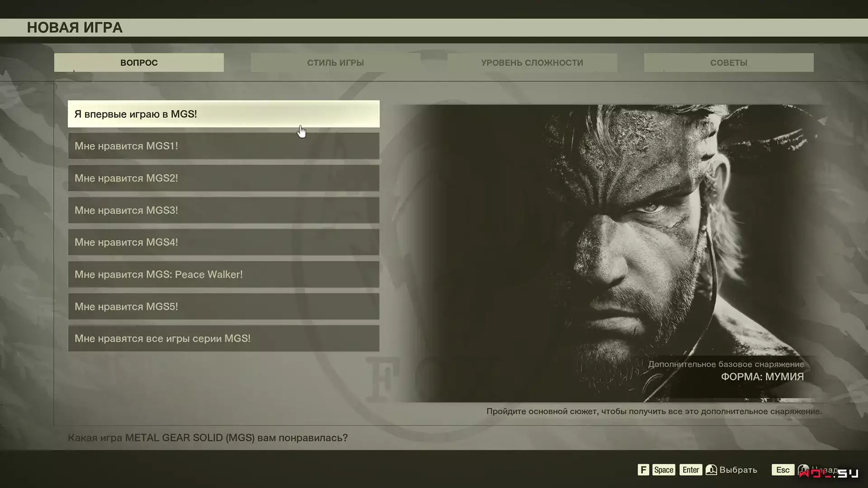
Task: Pick the 'Мне нравится MGS3!' option
Action: point(224,210)
